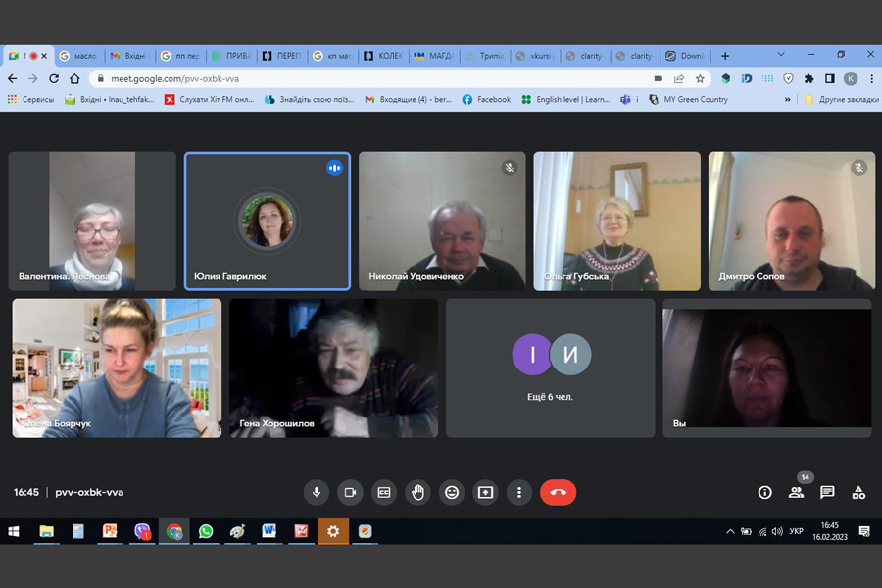Open 'Слухати Хіт FM онл...' bookmark
Viewport: 882px width, 588px height.
(210, 100)
